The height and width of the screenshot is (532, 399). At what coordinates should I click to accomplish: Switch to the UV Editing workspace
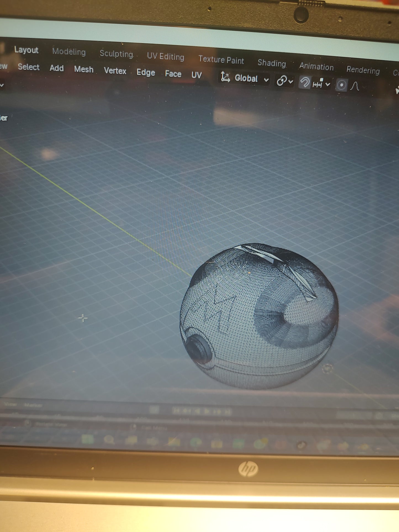(x=166, y=57)
